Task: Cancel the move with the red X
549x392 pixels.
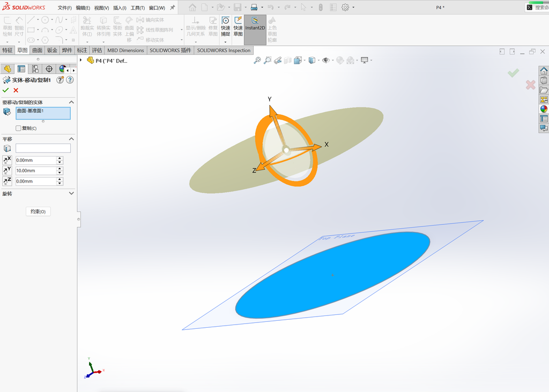Action: pyautogui.click(x=16, y=90)
